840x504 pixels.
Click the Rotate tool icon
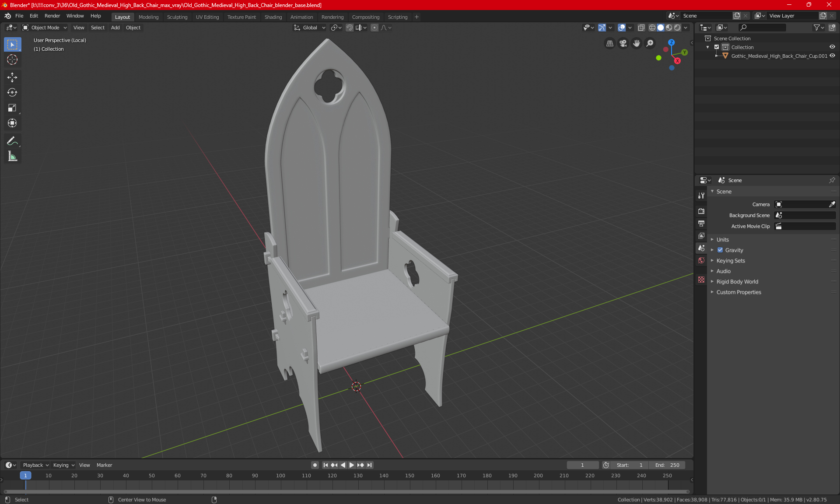[12, 92]
